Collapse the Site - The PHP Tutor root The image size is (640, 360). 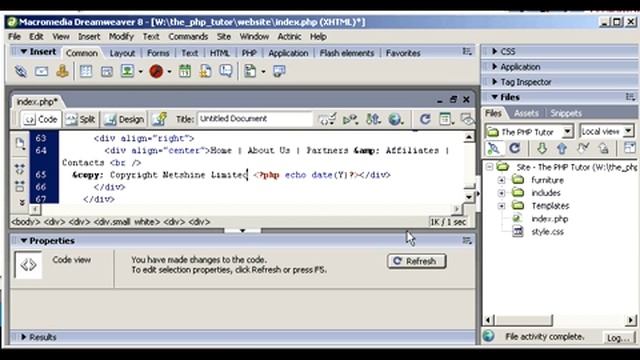(x=489, y=167)
